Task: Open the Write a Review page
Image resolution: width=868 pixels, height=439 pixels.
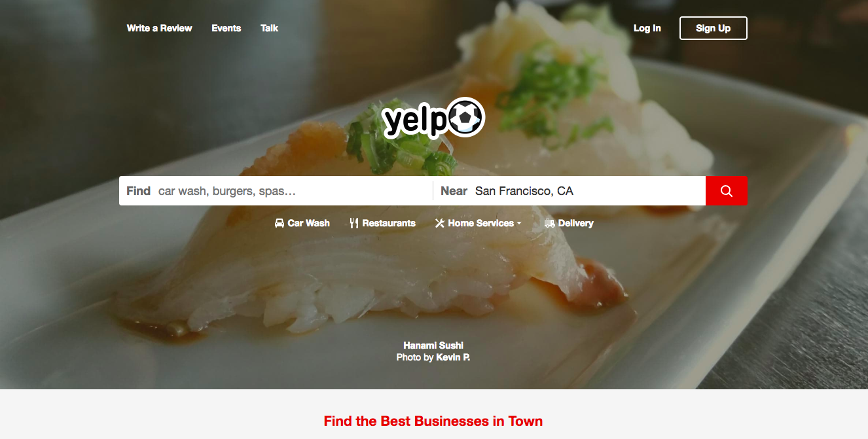Action: [160, 28]
